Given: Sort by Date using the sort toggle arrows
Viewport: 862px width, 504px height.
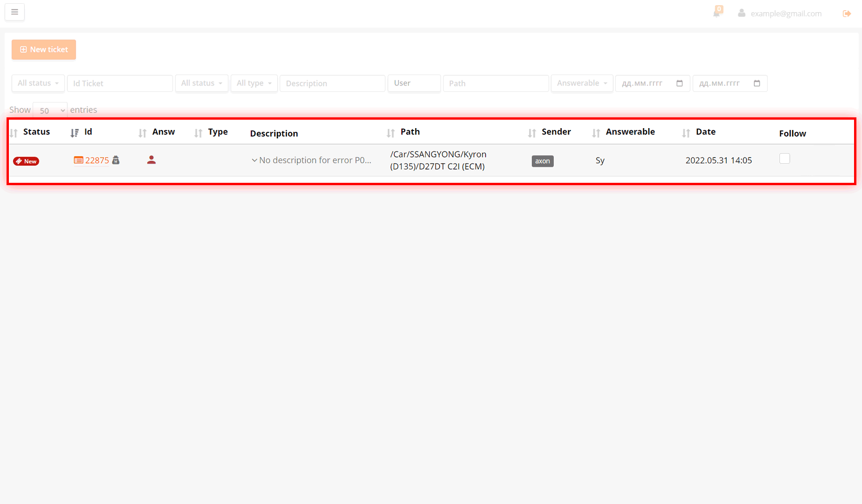Looking at the screenshot, I should (686, 133).
